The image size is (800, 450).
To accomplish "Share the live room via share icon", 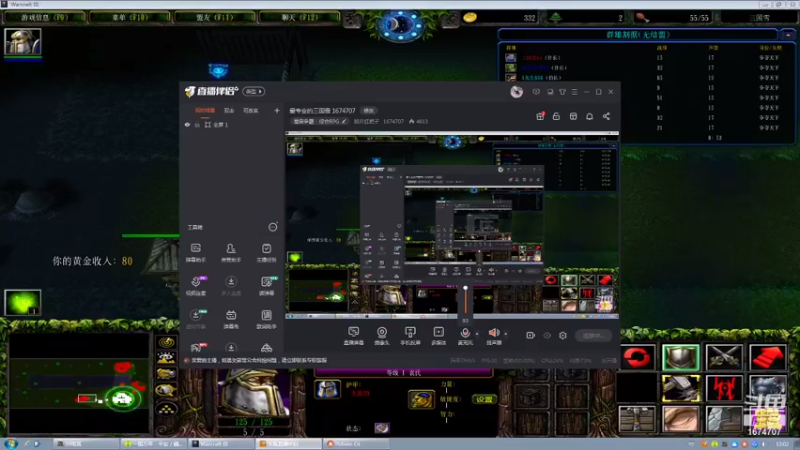I will (x=606, y=116).
